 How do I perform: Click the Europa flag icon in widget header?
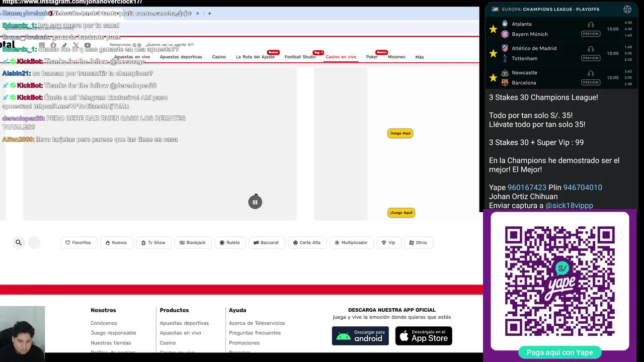(495, 9)
